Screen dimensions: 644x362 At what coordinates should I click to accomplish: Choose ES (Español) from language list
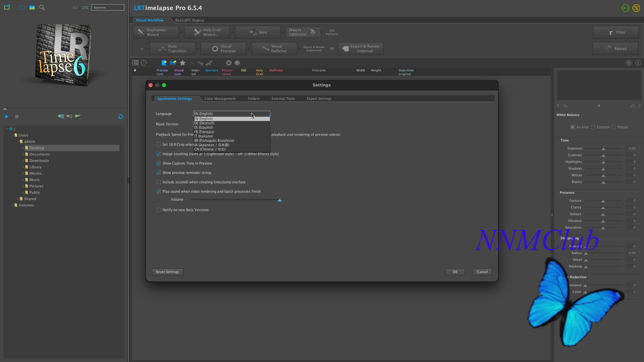pos(232,127)
